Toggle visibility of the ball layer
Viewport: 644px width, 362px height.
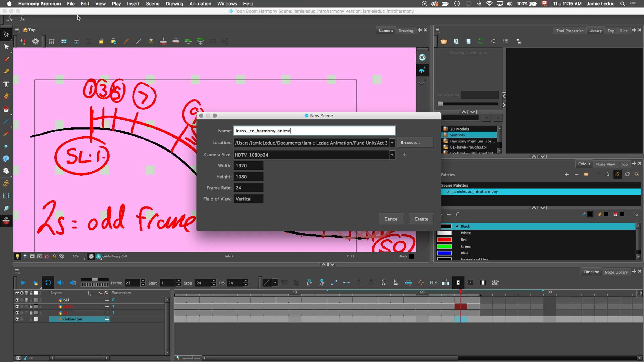tap(17, 300)
